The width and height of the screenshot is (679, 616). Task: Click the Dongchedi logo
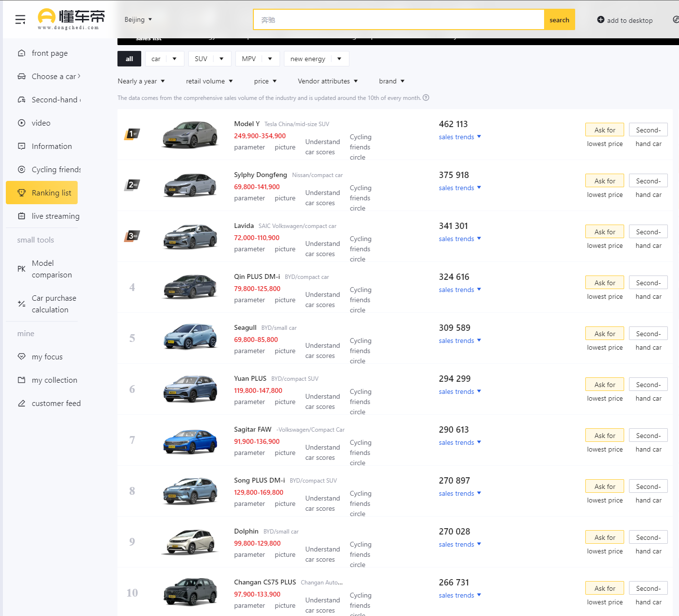point(71,19)
